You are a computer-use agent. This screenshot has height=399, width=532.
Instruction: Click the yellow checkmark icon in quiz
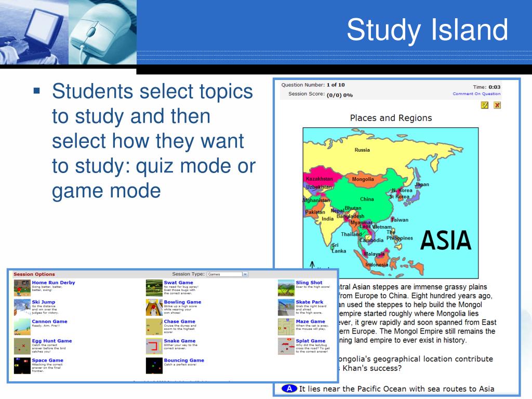coord(485,105)
